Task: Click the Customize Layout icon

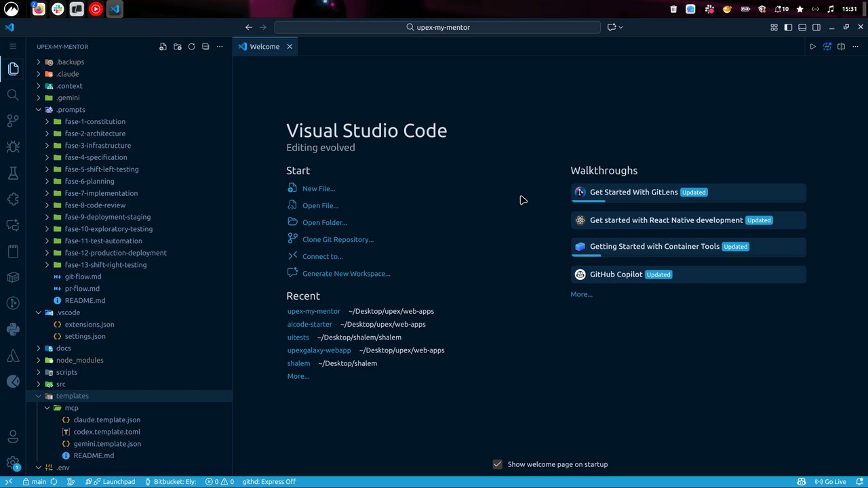Action: [774, 27]
